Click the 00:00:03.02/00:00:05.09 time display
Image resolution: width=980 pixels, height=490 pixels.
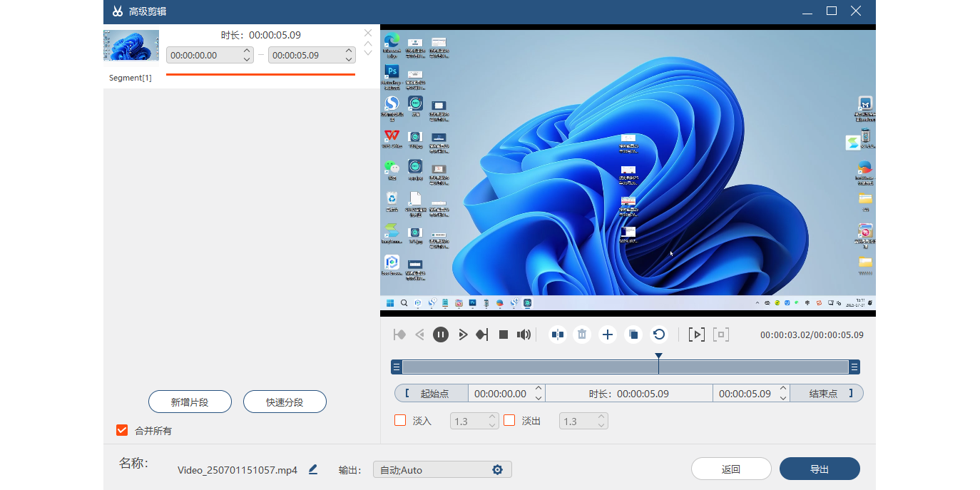812,335
